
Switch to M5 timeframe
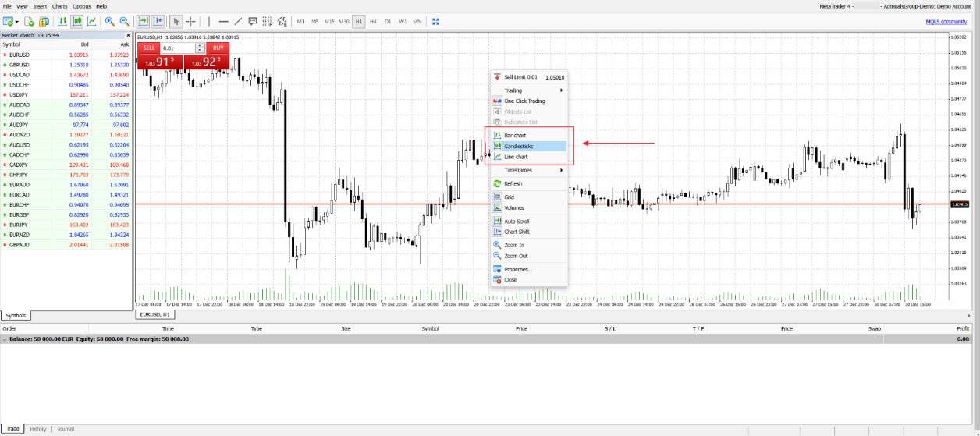coord(315,22)
